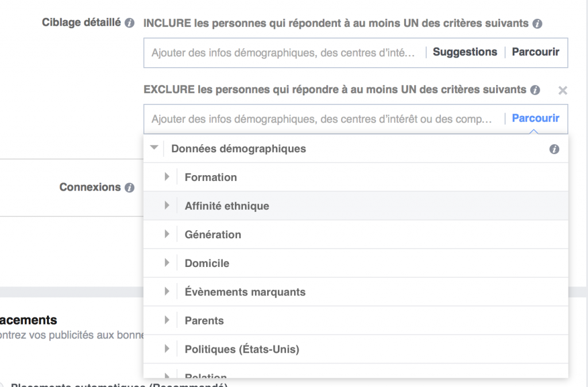Viewport: 588px width, 387px height.
Task: Expand Évènements marquants arrow
Action: point(167,292)
